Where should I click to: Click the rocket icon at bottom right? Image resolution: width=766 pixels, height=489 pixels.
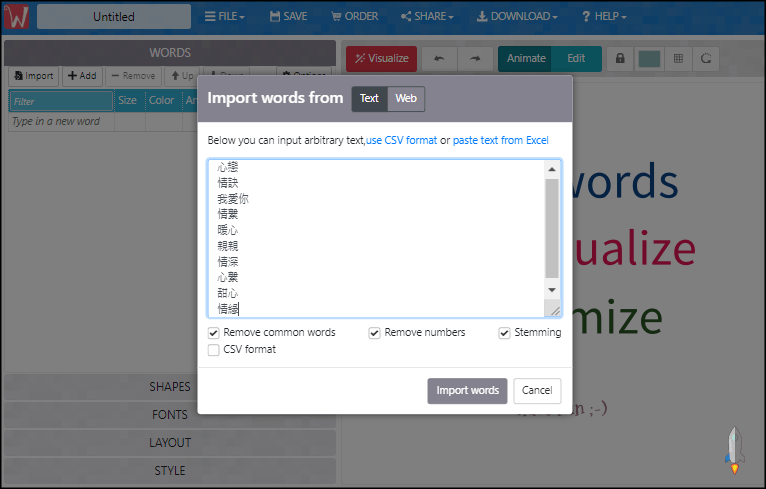[x=734, y=450]
